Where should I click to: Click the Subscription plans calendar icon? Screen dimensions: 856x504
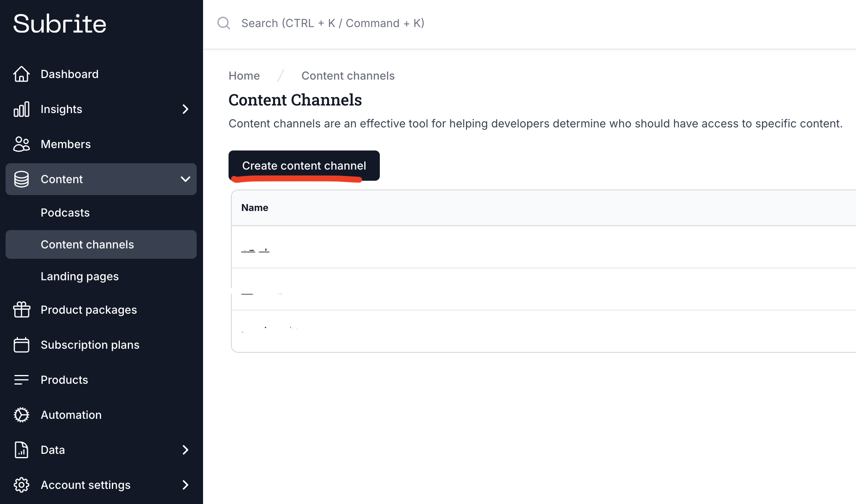pyautogui.click(x=21, y=345)
